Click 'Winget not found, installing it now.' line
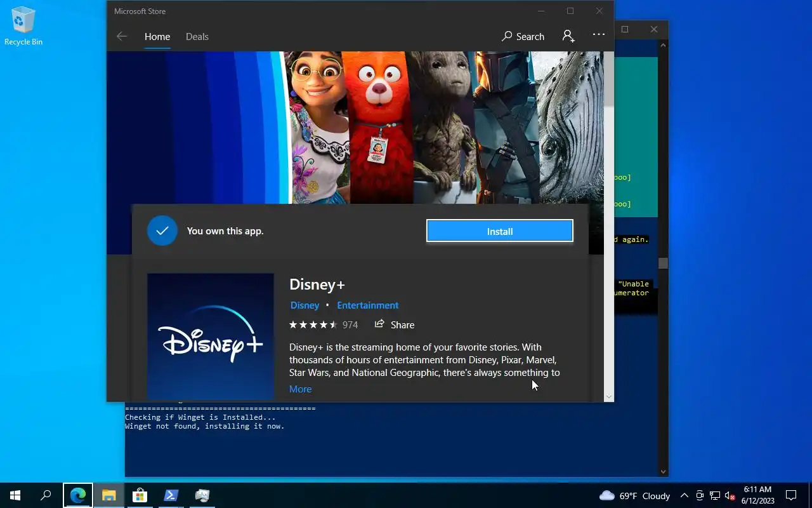This screenshot has width=812, height=508. click(x=205, y=426)
